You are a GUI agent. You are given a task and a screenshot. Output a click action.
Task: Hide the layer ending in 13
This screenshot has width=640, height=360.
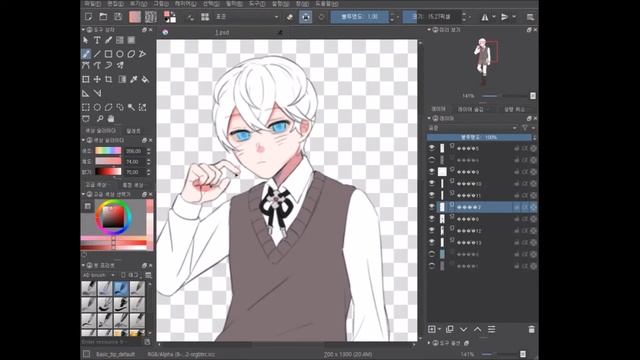pos(432,242)
